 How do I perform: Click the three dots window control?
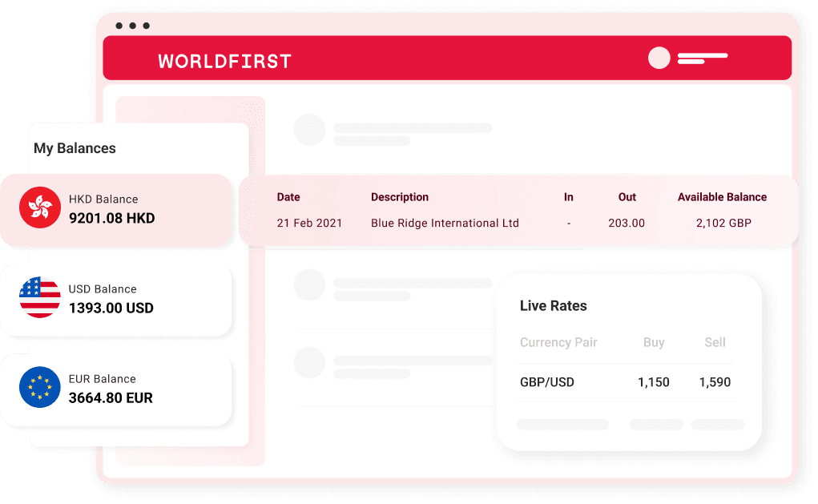(x=132, y=26)
